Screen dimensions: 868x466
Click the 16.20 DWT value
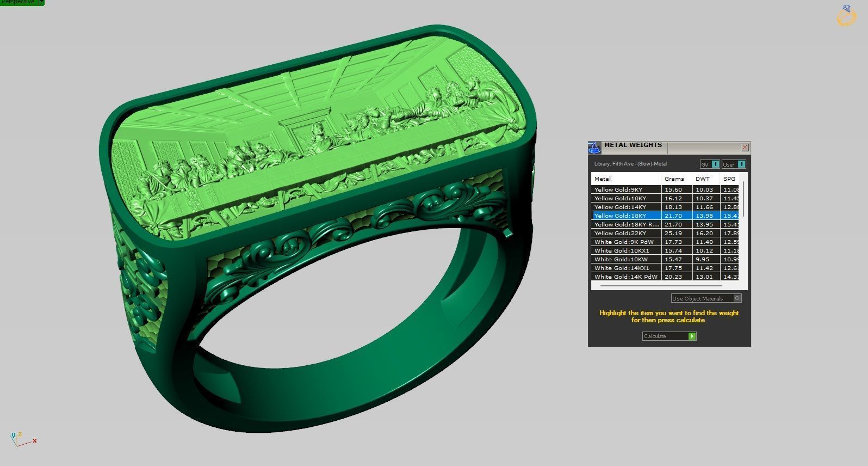pos(704,233)
